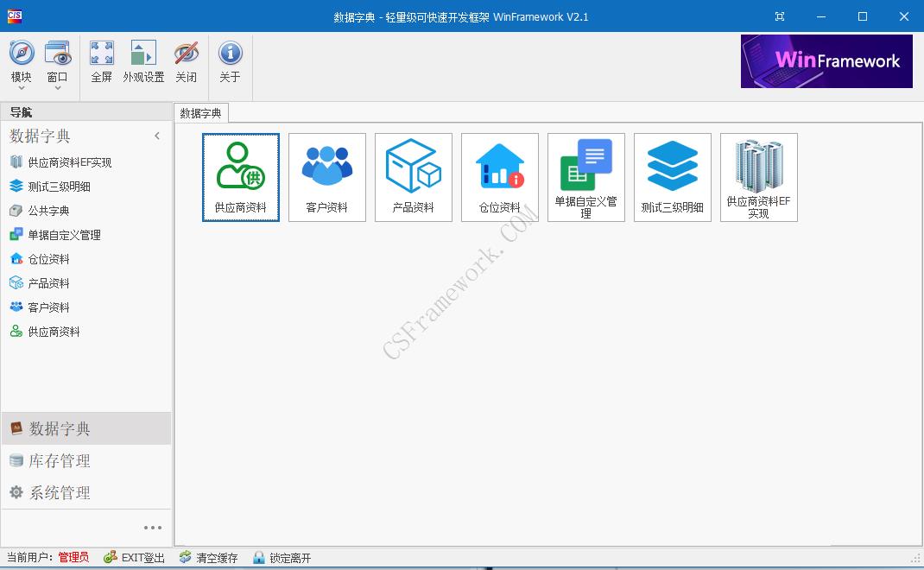Screen dimensions: 924x570
Task: Select the 产品资料 box icon
Action: click(x=413, y=177)
